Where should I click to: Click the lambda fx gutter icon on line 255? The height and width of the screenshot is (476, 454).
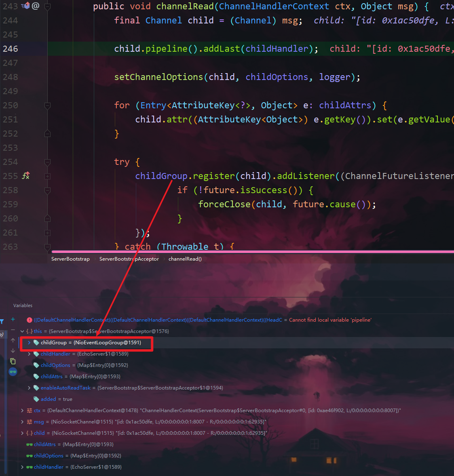(26, 175)
